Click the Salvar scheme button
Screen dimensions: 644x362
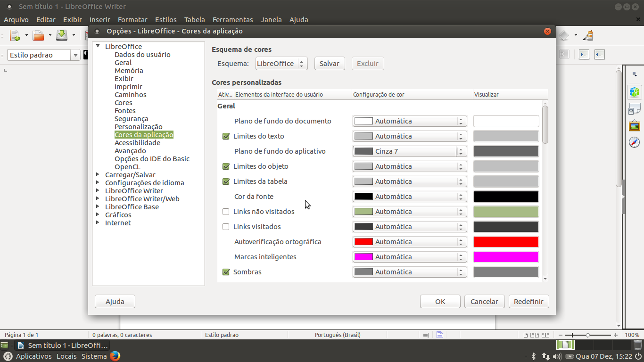tap(330, 64)
